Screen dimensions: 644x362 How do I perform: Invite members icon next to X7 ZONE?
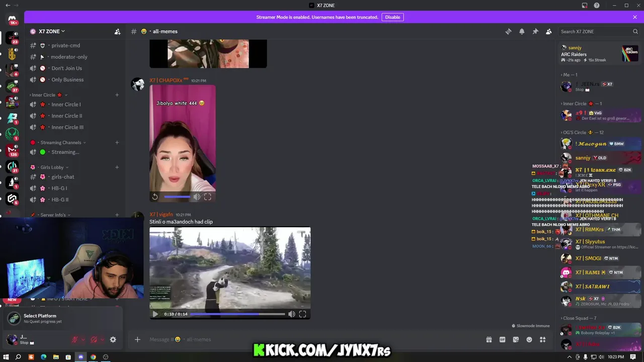coord(117,31)
